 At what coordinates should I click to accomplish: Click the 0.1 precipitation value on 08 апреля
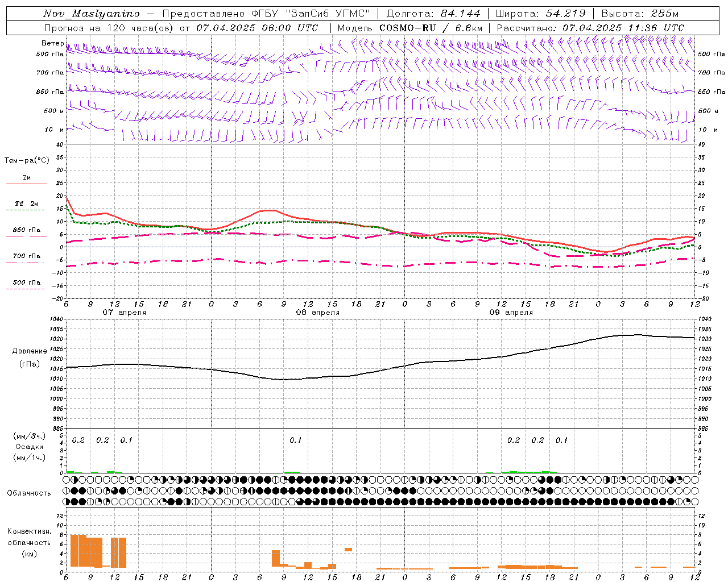coord(295,440)
